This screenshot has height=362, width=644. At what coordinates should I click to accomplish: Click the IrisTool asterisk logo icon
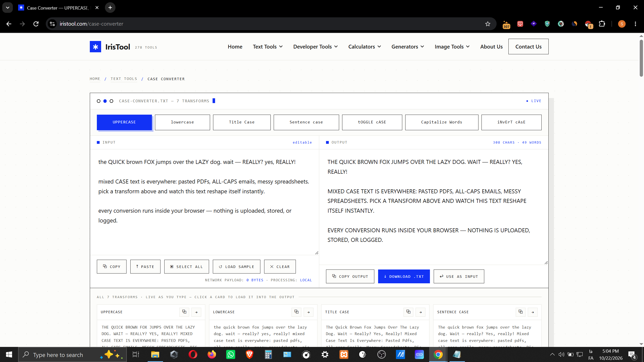pos(95,47)
